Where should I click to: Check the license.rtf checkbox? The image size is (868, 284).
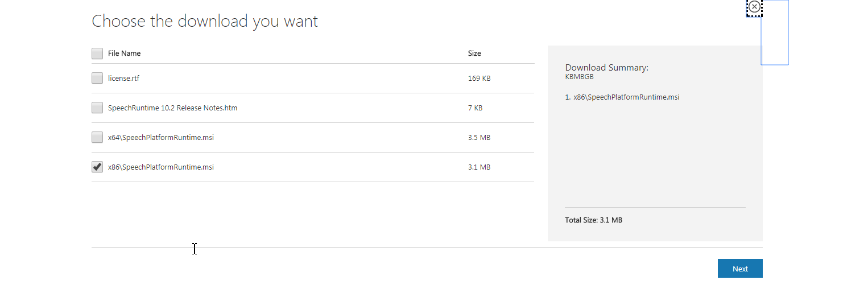(x=97, y=79)
